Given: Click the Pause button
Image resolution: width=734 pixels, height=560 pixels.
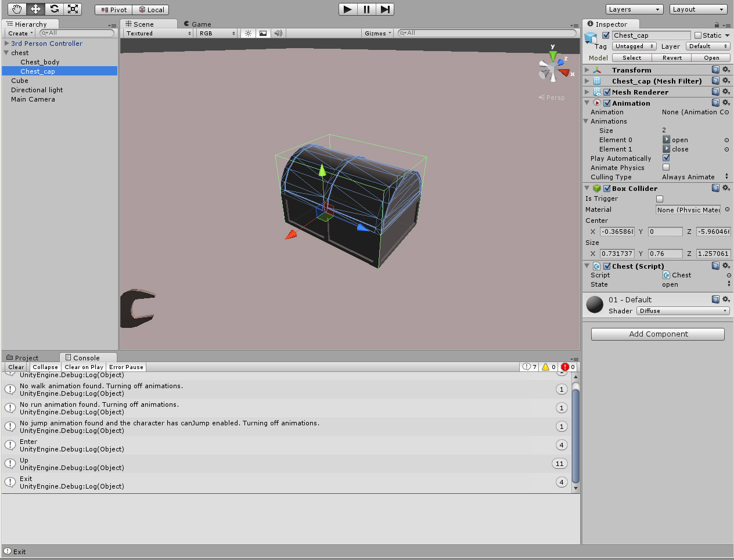Looking at the screenshot, I should point(366,9).
